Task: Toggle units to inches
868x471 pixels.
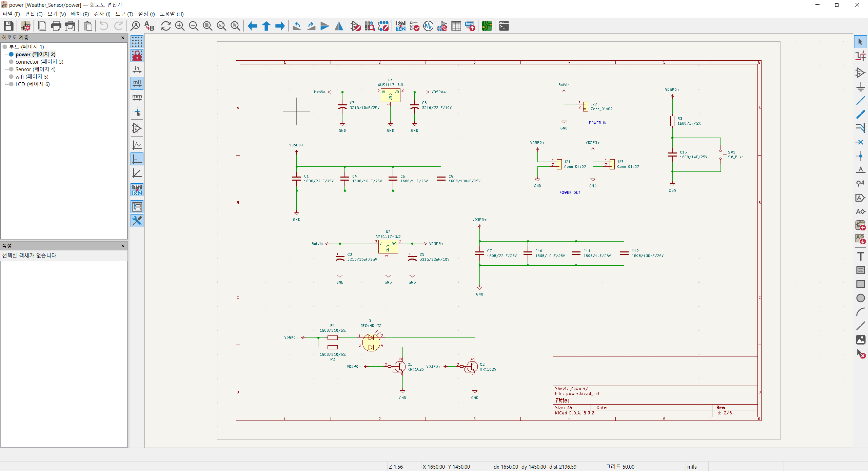Action: [x=137, y=70]
